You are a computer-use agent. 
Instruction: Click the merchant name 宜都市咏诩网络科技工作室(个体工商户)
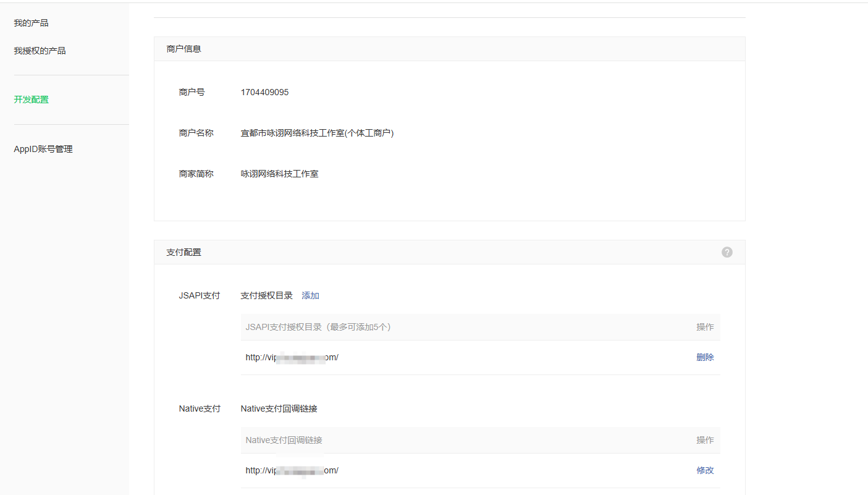pyautogui.click(x=317, y=133)
